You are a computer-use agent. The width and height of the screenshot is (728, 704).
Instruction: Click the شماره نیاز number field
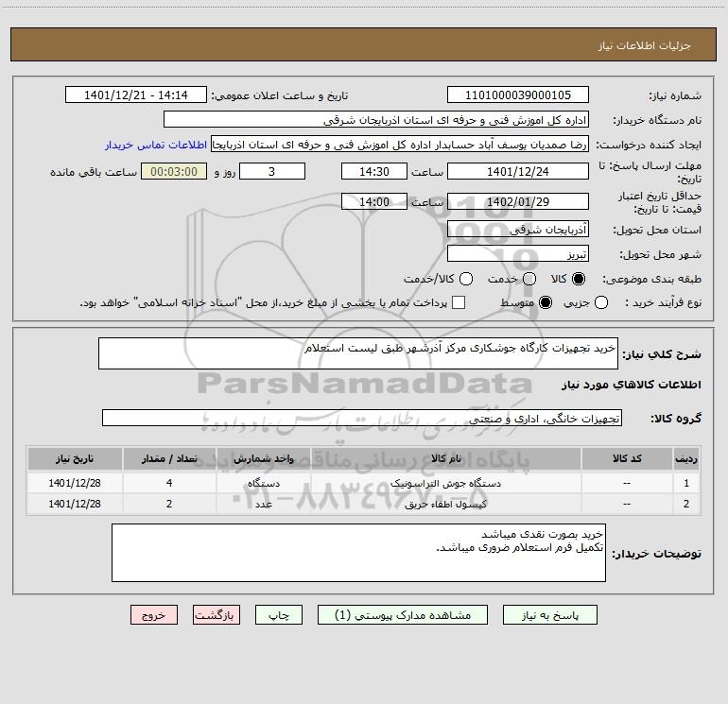point(518,95)
